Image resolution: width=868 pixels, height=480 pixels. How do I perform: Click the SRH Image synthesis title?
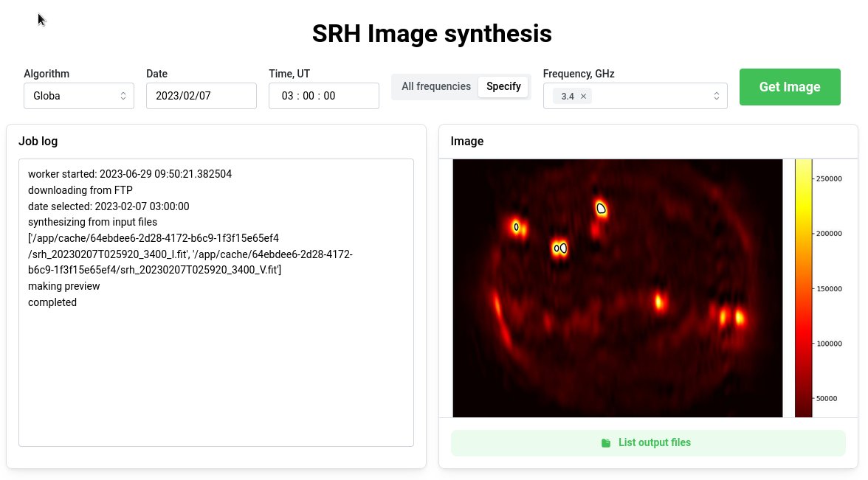432,33
